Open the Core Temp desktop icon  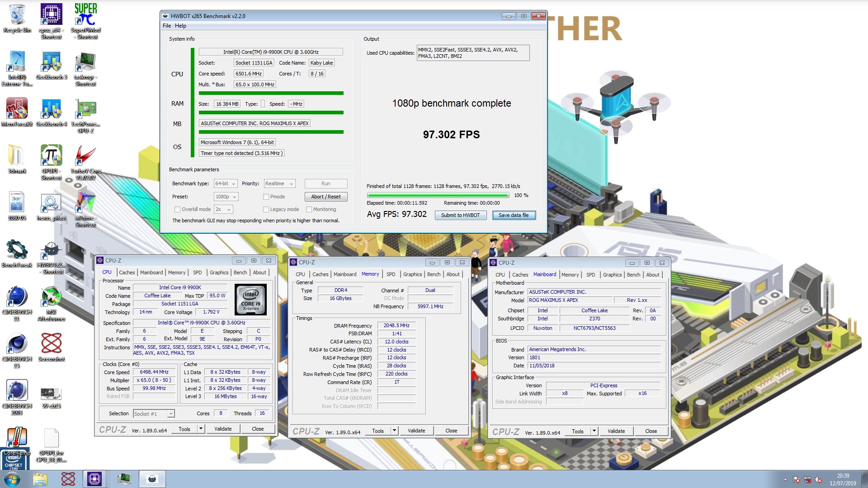click(17, 441)
